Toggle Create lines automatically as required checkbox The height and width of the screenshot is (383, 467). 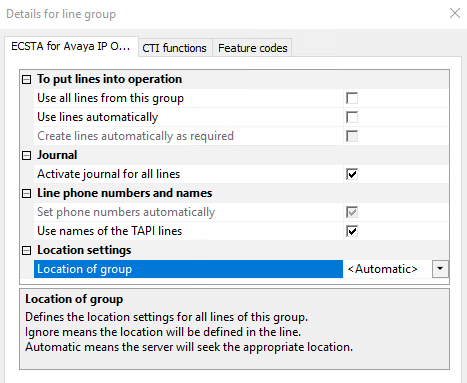click(x=352, y=136)
